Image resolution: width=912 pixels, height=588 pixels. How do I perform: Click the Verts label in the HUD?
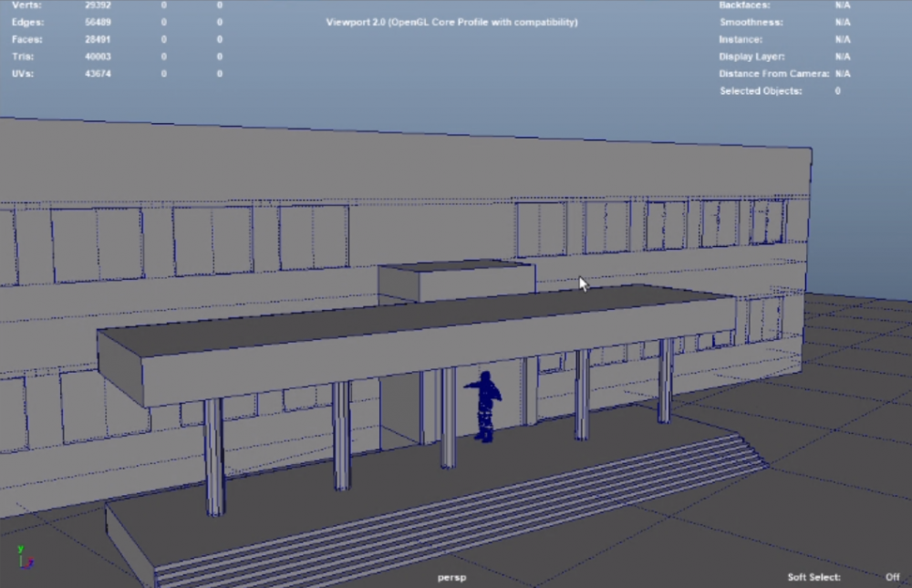click(26, 5)
